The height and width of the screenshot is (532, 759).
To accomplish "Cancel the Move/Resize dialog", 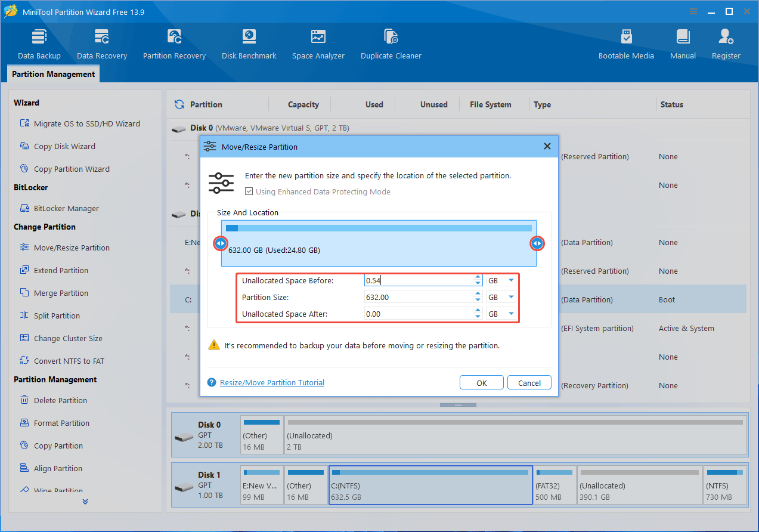I will pyautogui.click(x=529, y=383).
